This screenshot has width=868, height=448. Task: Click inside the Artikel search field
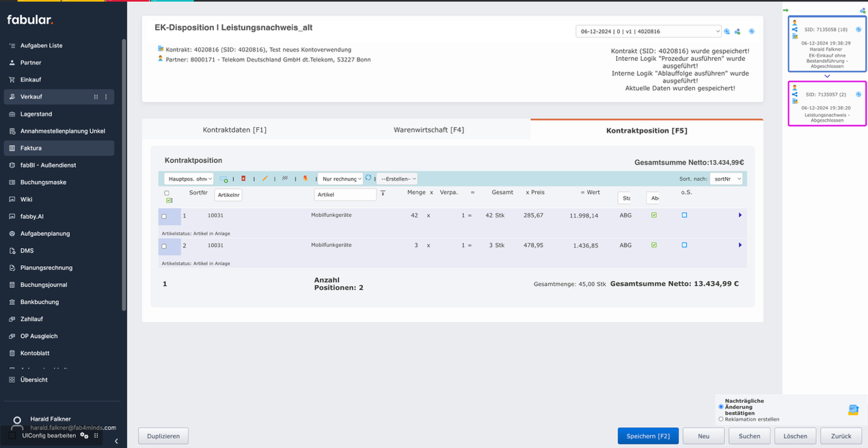click(x=344, y=194)
